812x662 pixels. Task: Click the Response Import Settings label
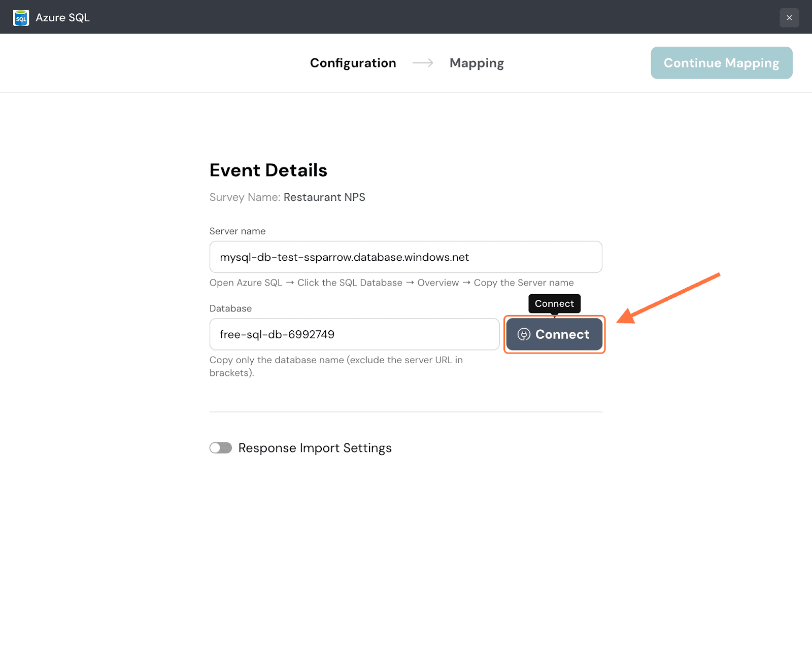click(x=315, y=448)
